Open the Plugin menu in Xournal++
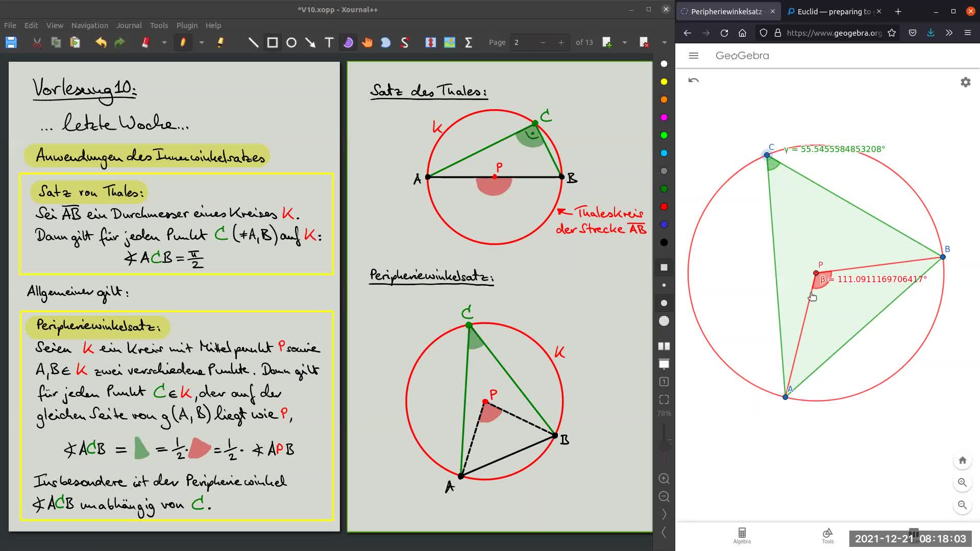 186,25
